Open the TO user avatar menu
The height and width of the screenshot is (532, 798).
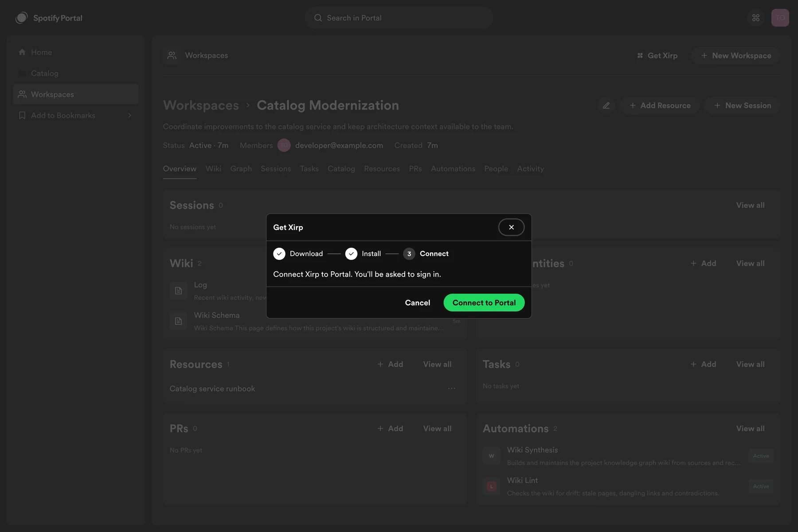click(780, 18)
